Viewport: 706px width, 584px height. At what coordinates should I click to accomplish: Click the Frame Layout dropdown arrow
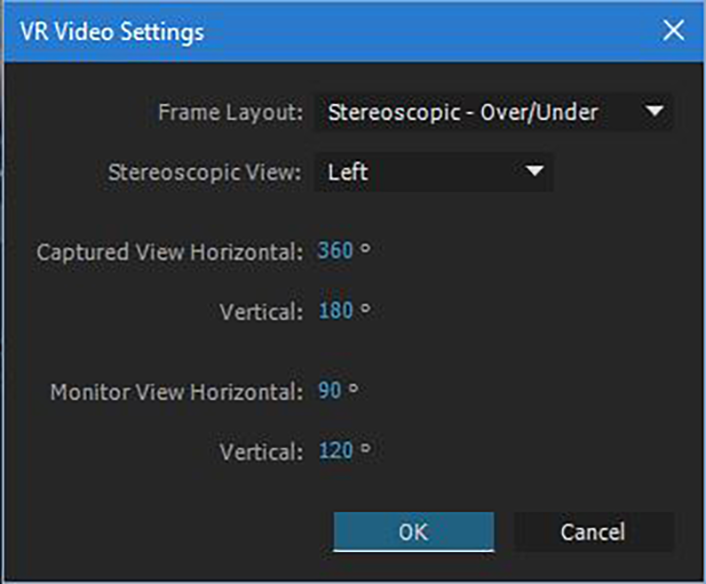coord(655,112)
